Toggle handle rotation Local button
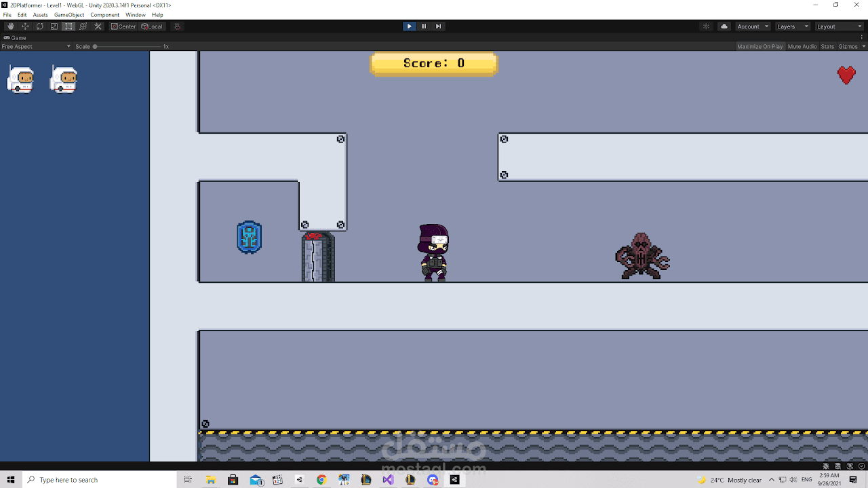 point(152,26)
